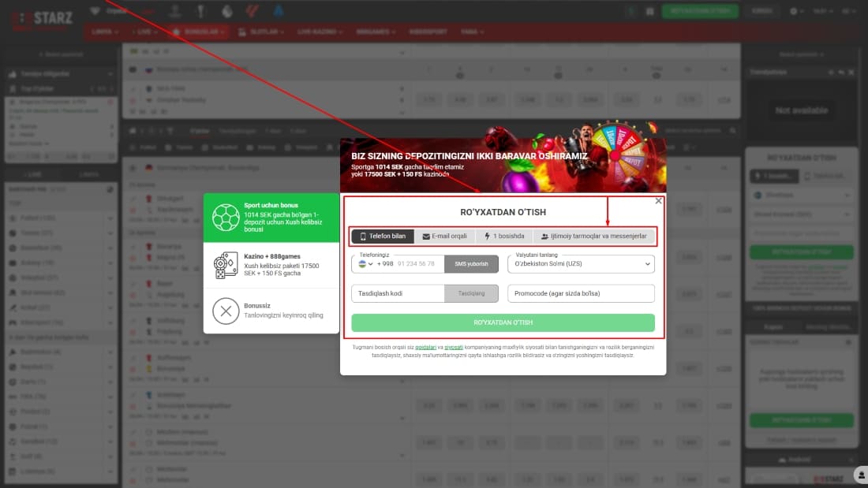This screenshot has width=868, height=488.
Task: Choose the Bonussiz no-bonus option
Action: pyautogui.click(x=271, y=311)
